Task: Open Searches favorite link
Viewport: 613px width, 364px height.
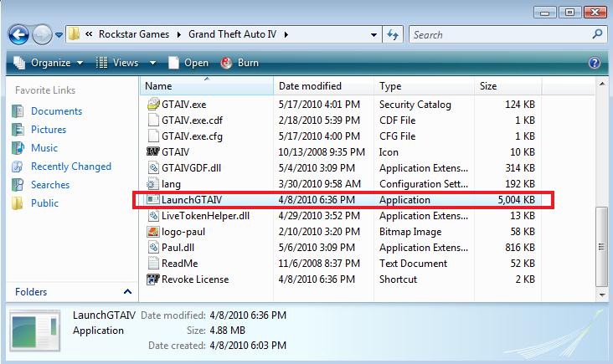Action: (x=50, y=185)
